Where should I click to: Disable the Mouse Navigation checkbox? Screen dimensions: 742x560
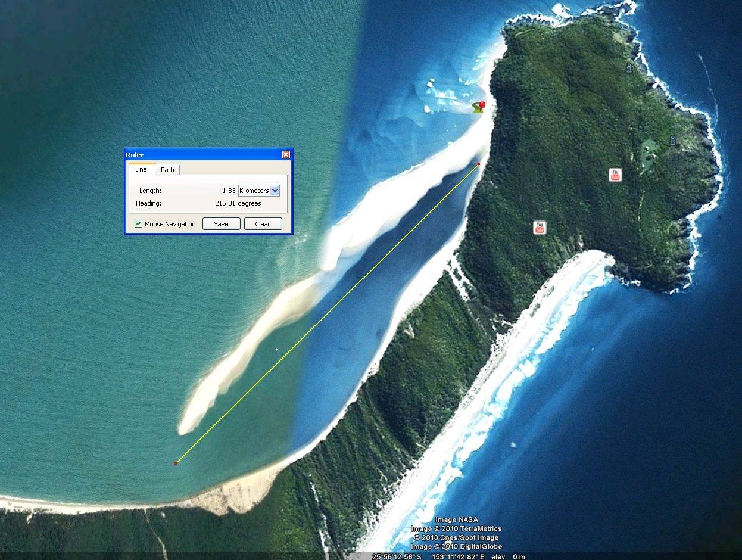pos(138,223)
